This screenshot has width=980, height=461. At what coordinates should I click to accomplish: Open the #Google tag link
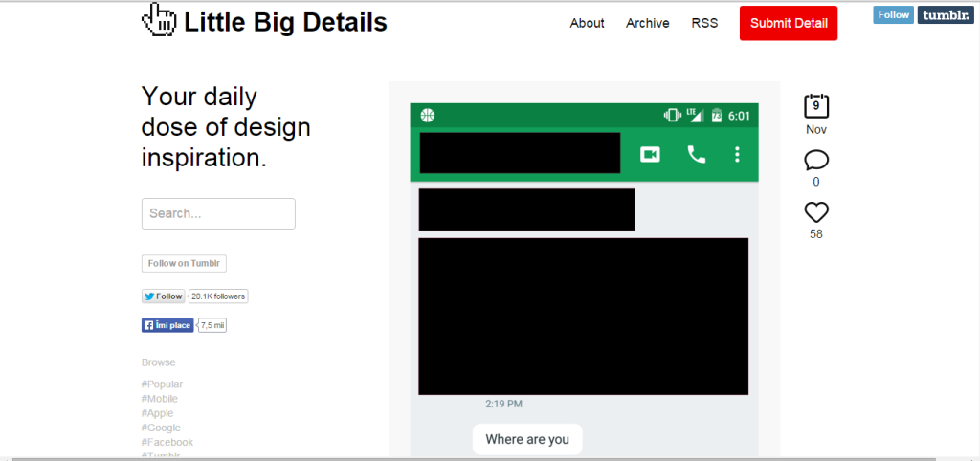coord(161,428)
